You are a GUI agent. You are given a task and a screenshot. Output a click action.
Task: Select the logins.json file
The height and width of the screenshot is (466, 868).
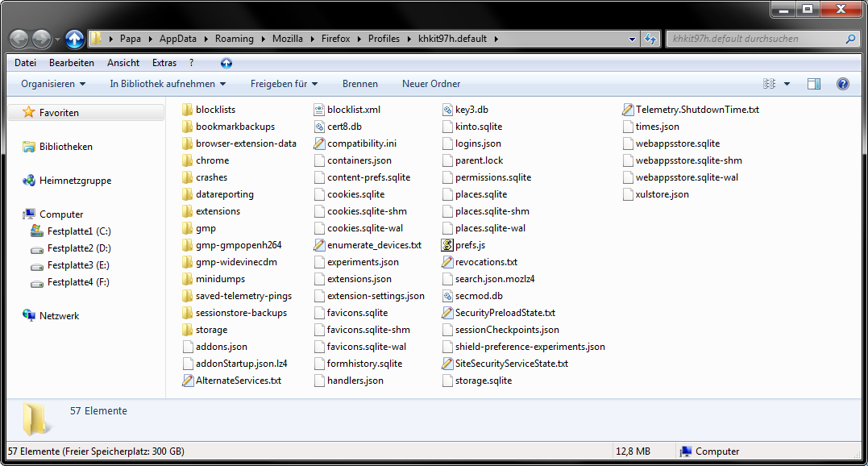pos(478,144)
